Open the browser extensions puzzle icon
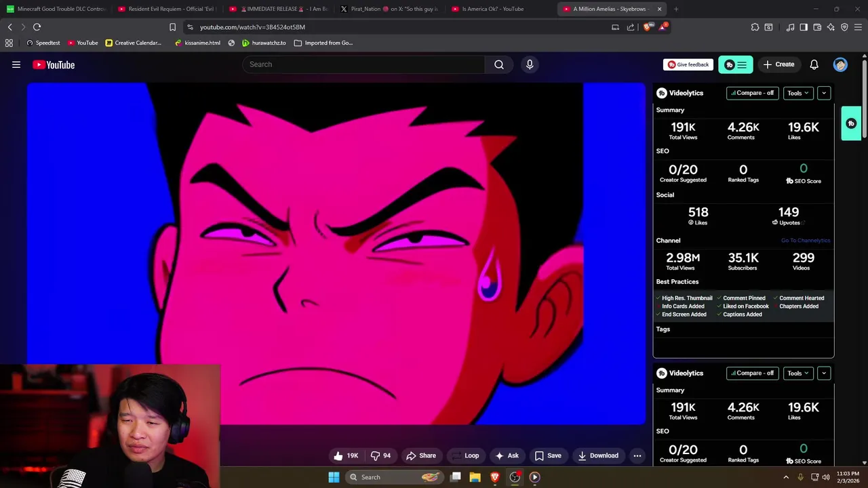This screenshot has height=488, width=868. pos(755,27)
